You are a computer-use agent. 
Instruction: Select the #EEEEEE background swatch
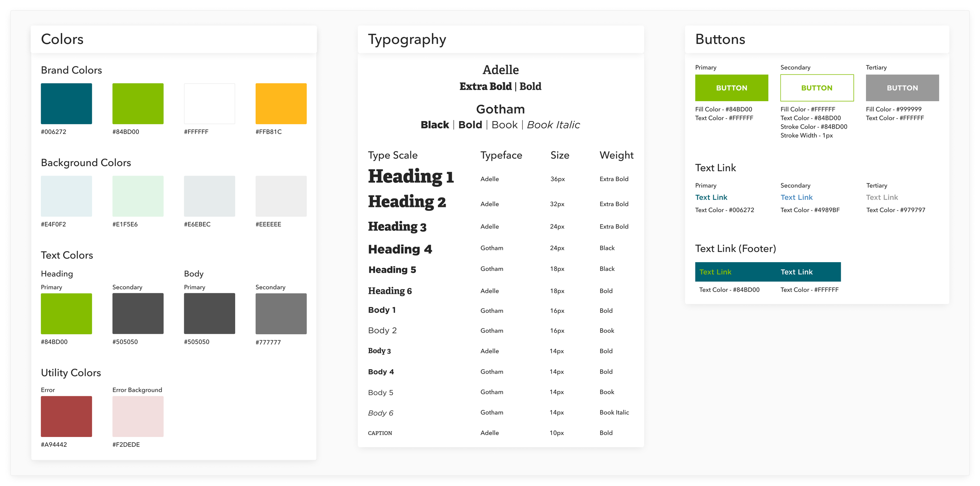pos(281,196)
